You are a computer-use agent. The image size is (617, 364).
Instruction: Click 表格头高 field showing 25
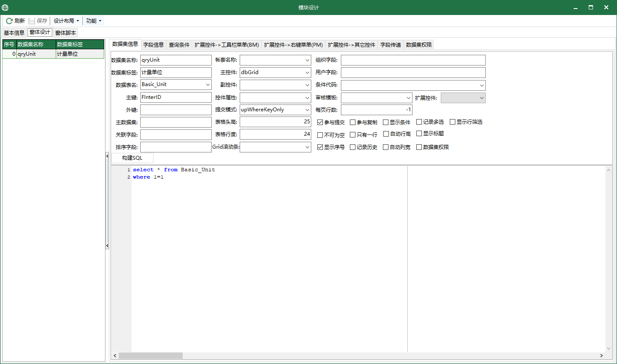point(275,122)
